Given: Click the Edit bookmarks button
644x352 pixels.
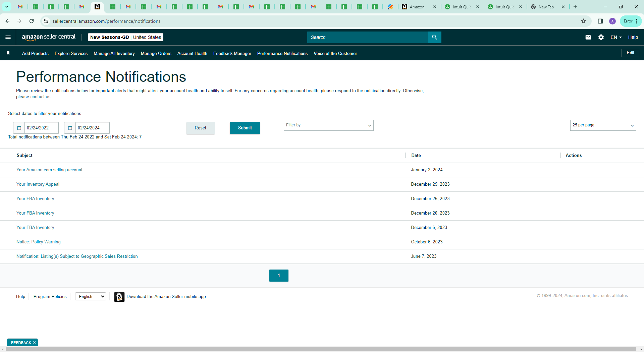Looking at the screenshot, I should click(630, 53).
